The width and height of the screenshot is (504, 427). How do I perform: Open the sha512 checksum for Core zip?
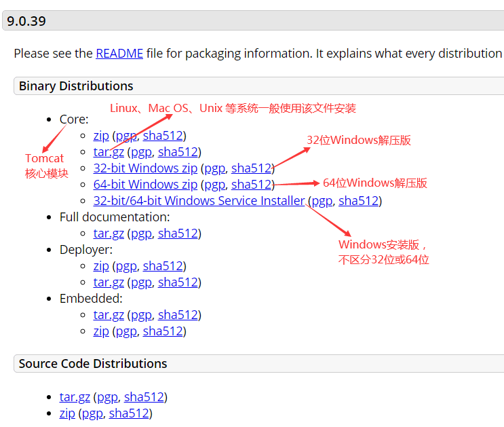(163, 136)
